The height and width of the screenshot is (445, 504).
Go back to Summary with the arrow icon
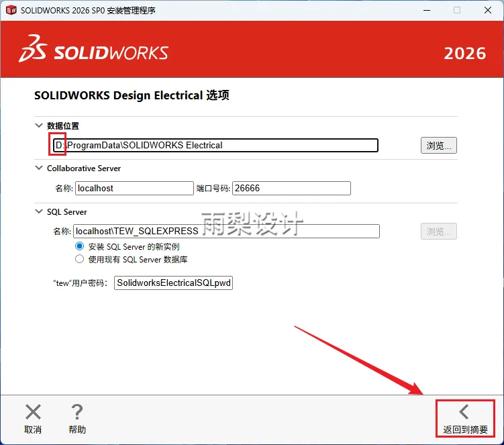tap(464, 412)
